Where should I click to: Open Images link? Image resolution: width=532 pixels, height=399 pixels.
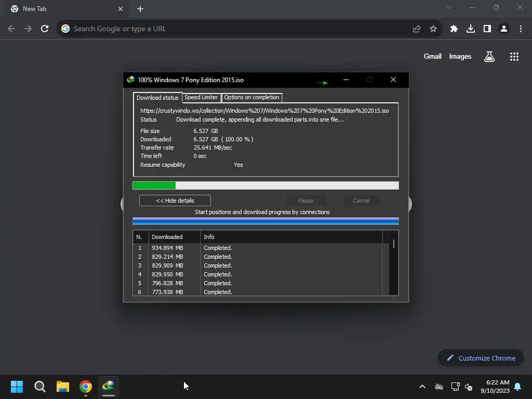pyautogui.click(x=460, y=57)
